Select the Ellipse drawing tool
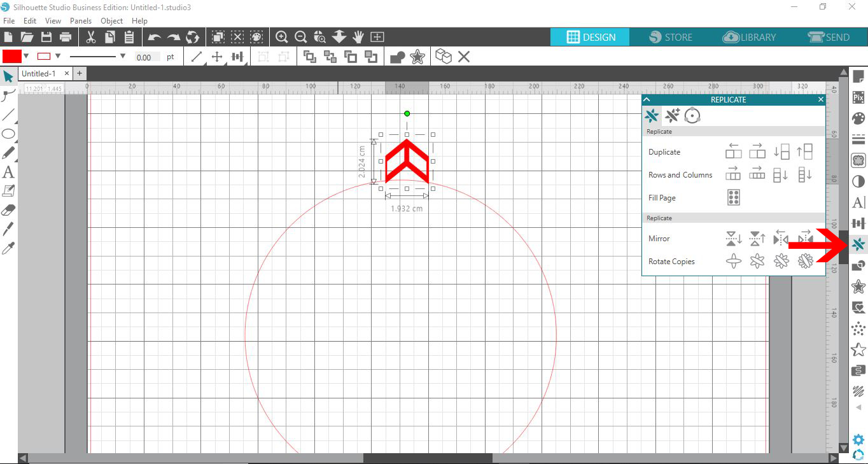This screenshot has width=868, height=464. [8, 134]
